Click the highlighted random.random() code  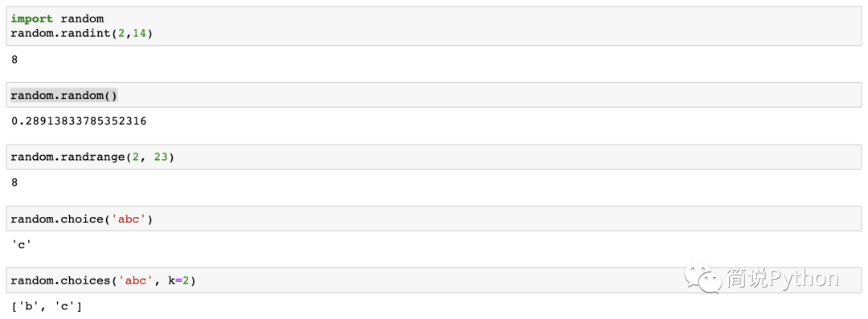63,96
